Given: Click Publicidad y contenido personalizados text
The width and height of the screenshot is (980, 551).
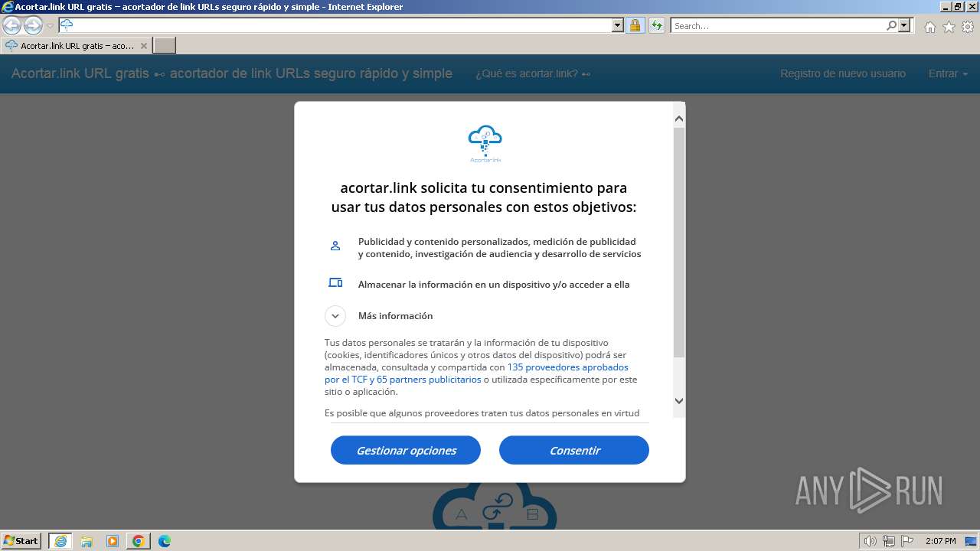Looking at the screenshot, I should (500, 247).
